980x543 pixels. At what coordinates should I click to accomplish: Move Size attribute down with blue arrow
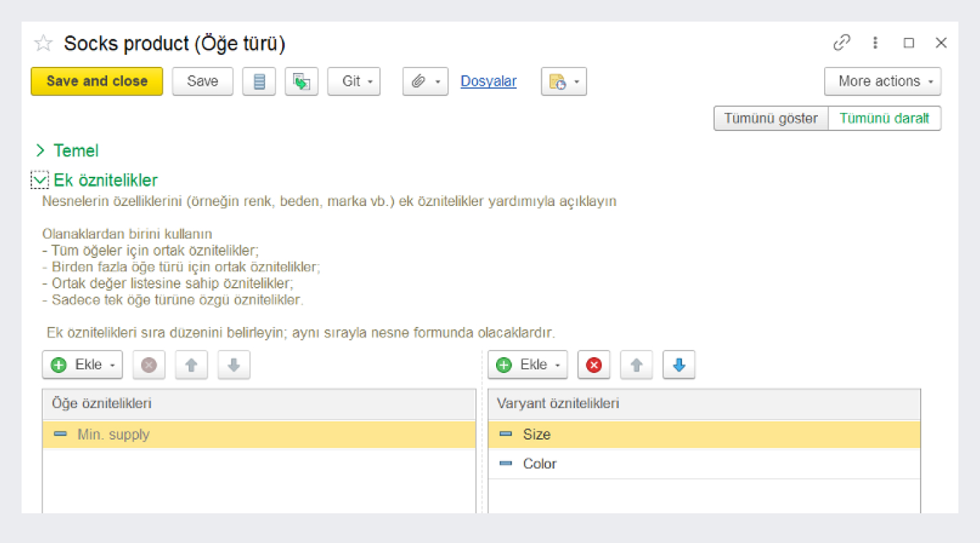(x=679, y=365)
